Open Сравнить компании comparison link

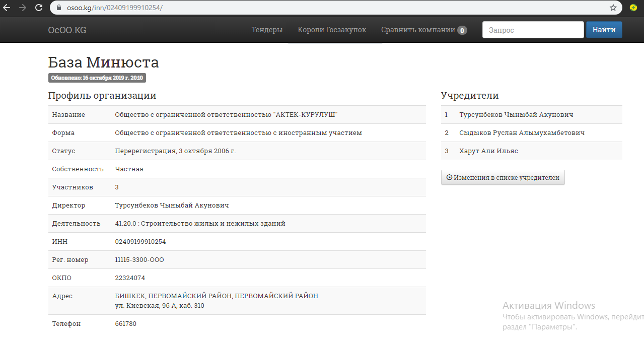click(x=418, y=30)
